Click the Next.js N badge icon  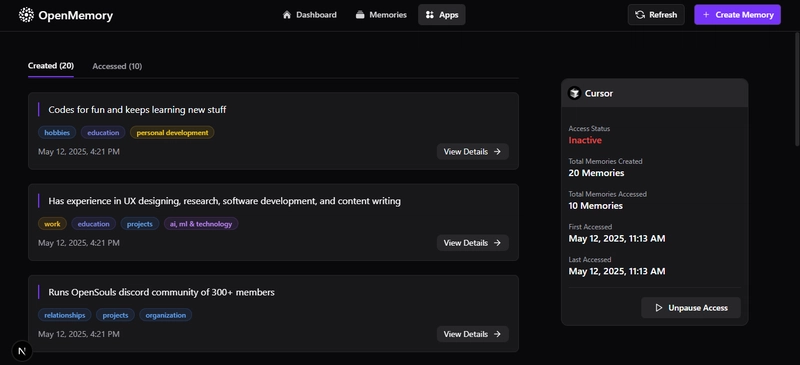click(x=21, y=351)
